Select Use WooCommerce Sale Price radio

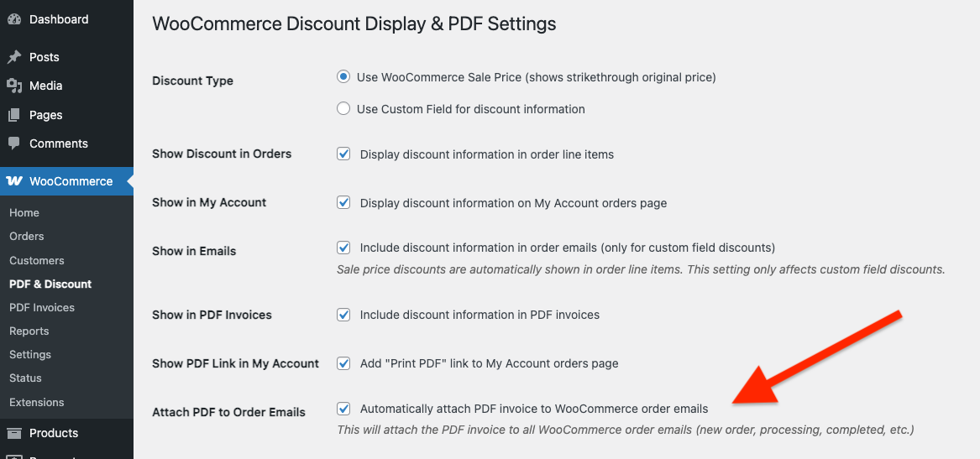click(x=343, y=76)
